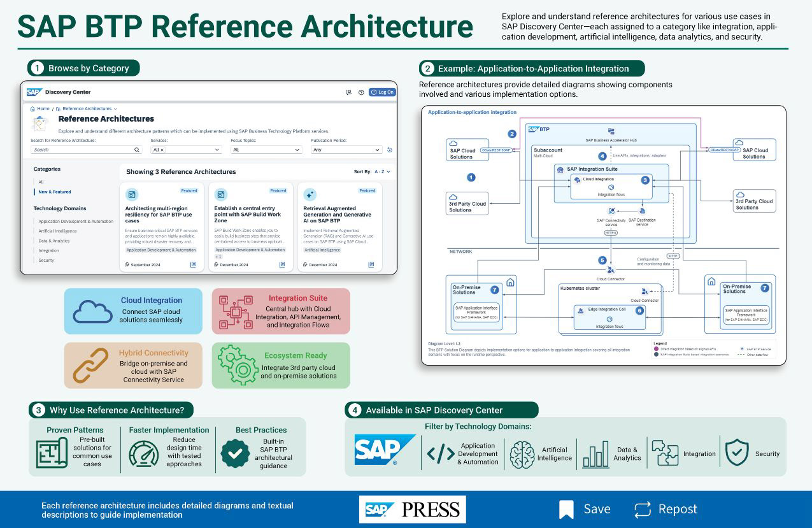Click the Best Practices checkmark badge
Viewport: 812px width, 528px height.
235,453
